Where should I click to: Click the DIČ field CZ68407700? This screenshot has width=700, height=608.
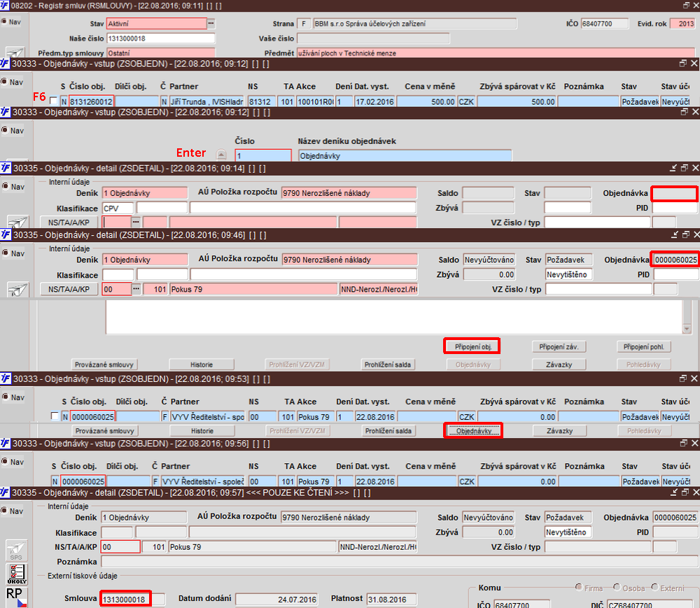pos(652,604)
